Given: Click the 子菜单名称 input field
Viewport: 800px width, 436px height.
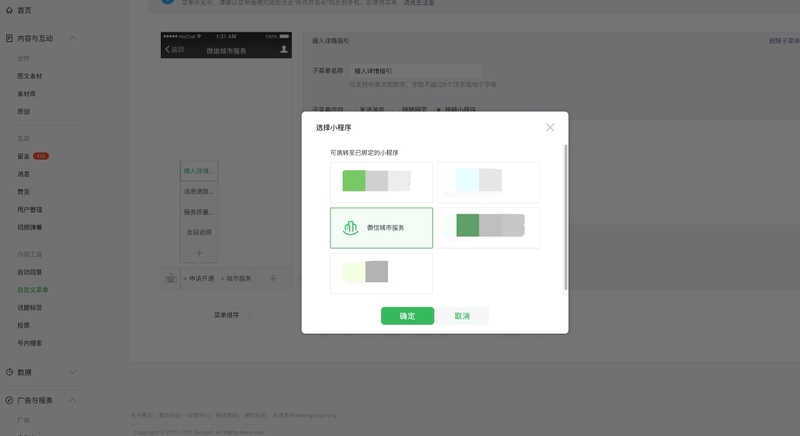Looking at the screenshot, I should 416,71.
